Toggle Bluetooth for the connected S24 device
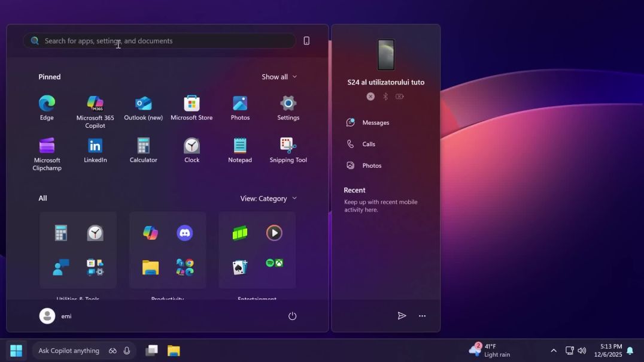 point(385,96)
